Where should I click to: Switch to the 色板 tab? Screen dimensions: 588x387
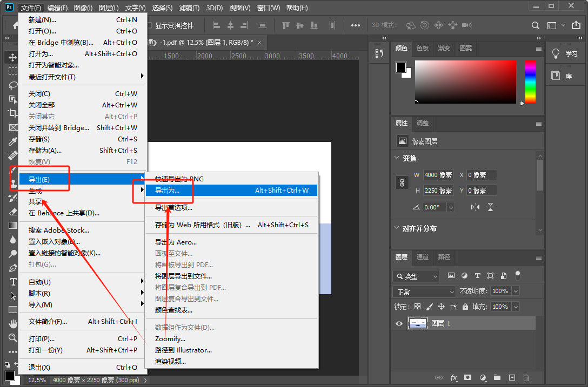(x=423, y=49)
